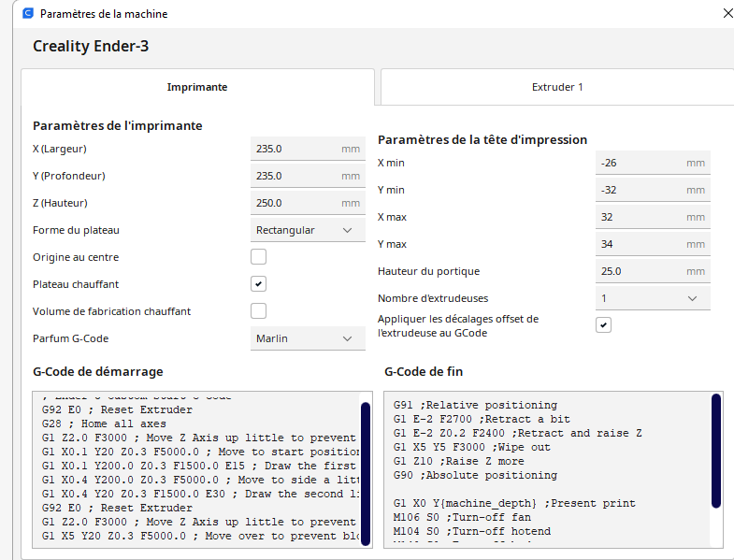Toggle Appliquer les décalages offset checkbox
Screen dimensions: 734x560
click(x=603, y=325)
